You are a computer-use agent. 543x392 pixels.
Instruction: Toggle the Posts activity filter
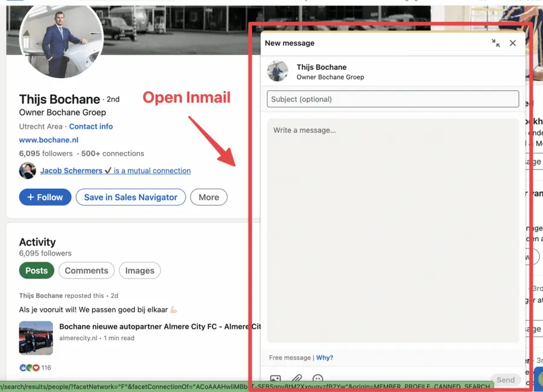pos(36,270)
